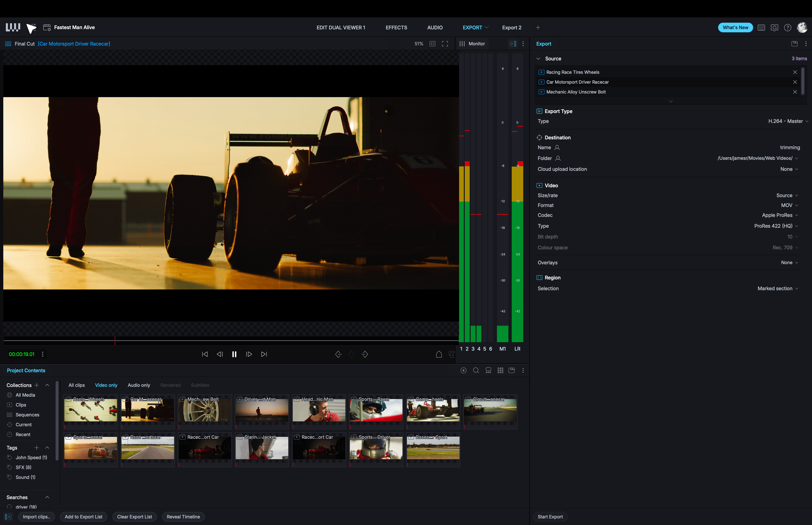Open the What's New announcement

click(735, 28)
